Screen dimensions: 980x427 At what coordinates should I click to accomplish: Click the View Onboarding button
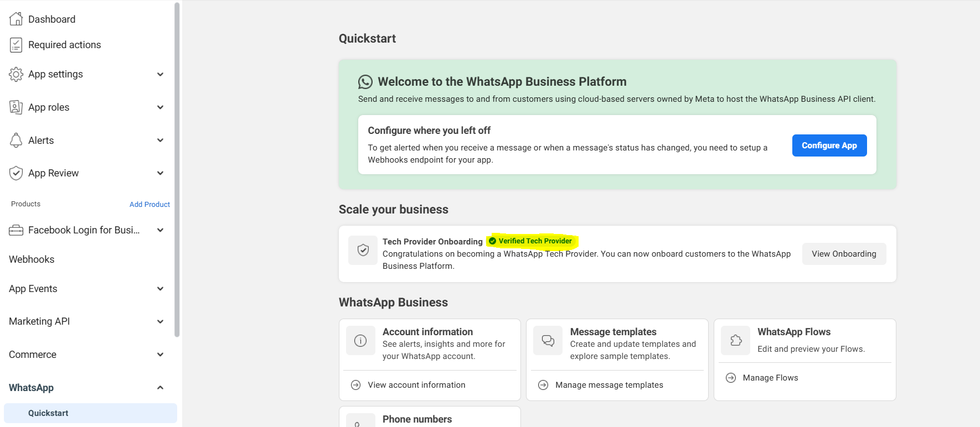tap(844, 254)
